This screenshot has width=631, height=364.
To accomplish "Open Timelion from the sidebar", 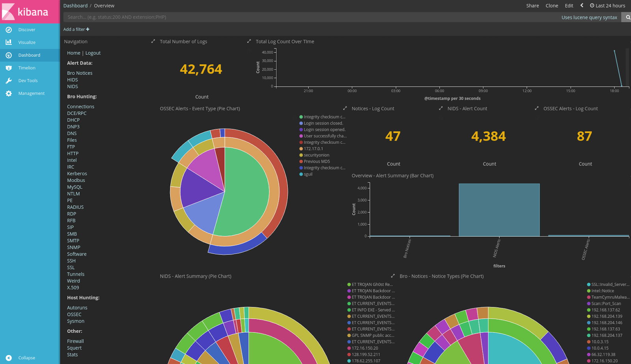I will point(27,68).
